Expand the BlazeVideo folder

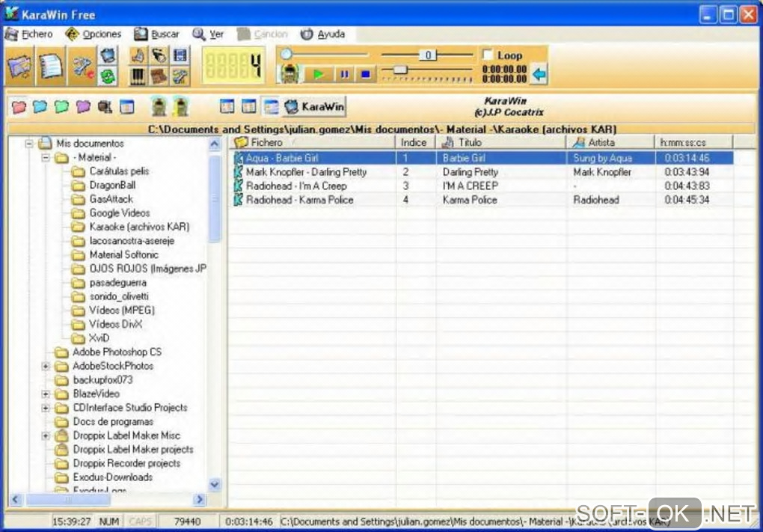45,394
